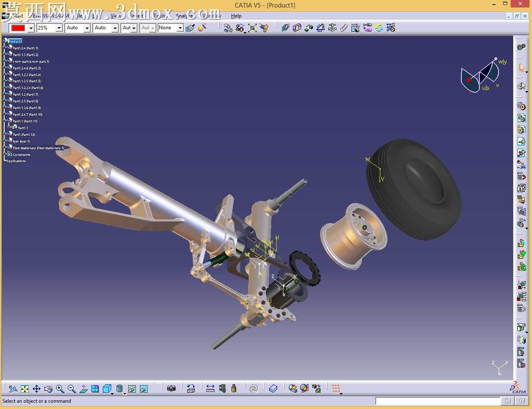This screenshot has height=409, width=532.
Task: Click the Fit All In icon
Action: coord(25,389)
